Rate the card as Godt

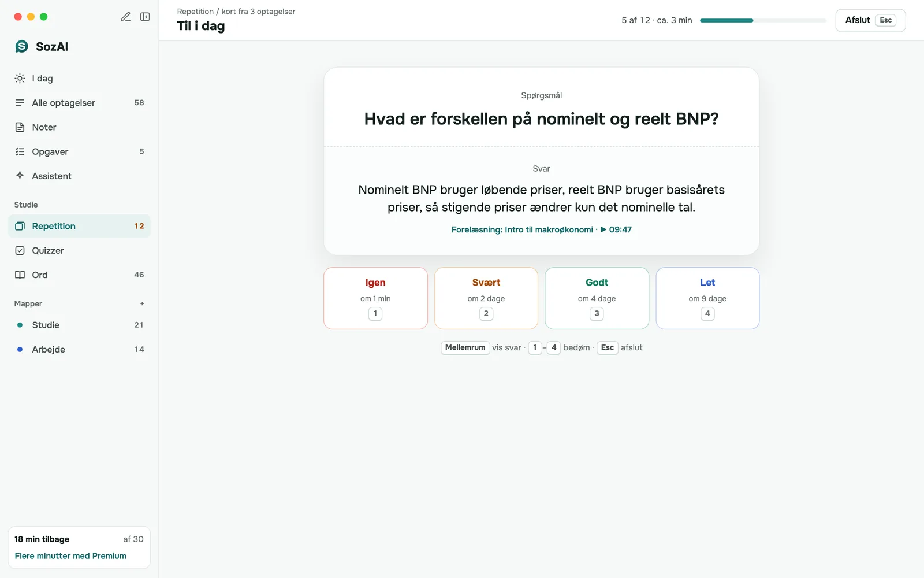(597, 298)
